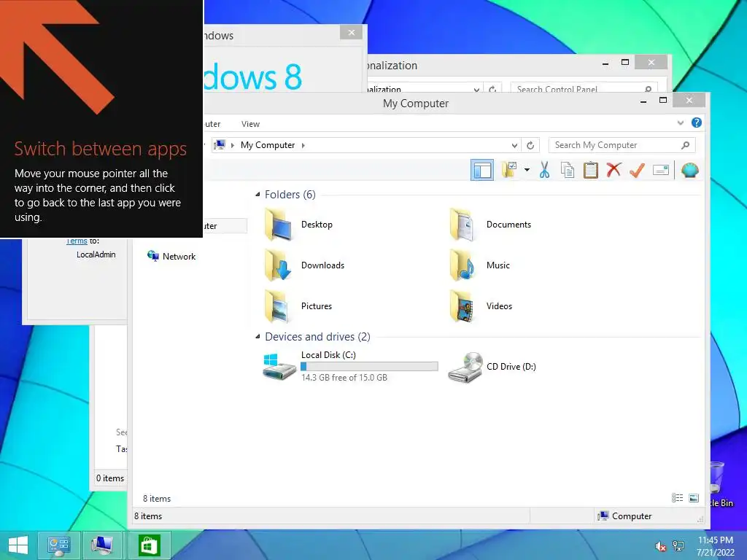The height and width of the screenshot is (560, 747).
Task: Switch to details view icon
Action: coord(677,498)
